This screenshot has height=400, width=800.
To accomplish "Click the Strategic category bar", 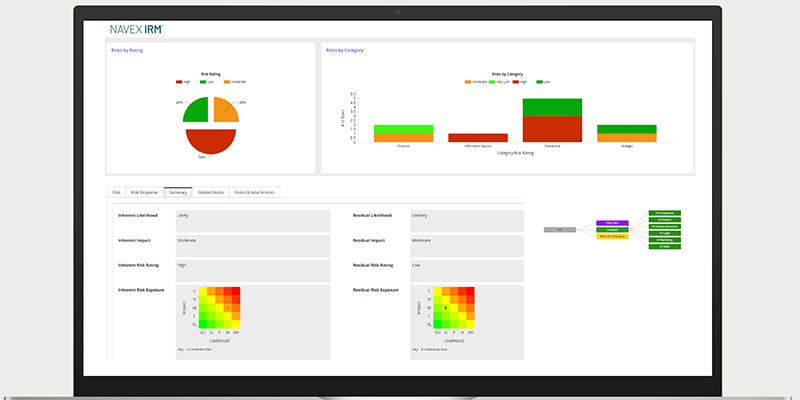I will (x=626, y=133).
